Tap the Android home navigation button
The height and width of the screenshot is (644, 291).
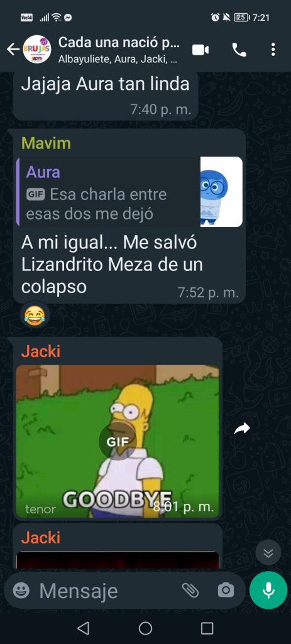(x=145, y=628)
